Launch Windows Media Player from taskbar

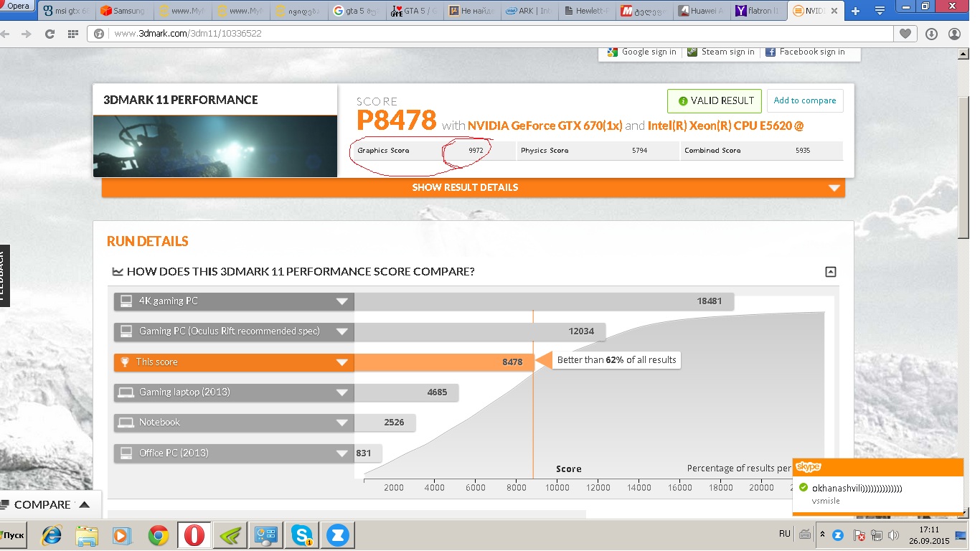[123, 535]
